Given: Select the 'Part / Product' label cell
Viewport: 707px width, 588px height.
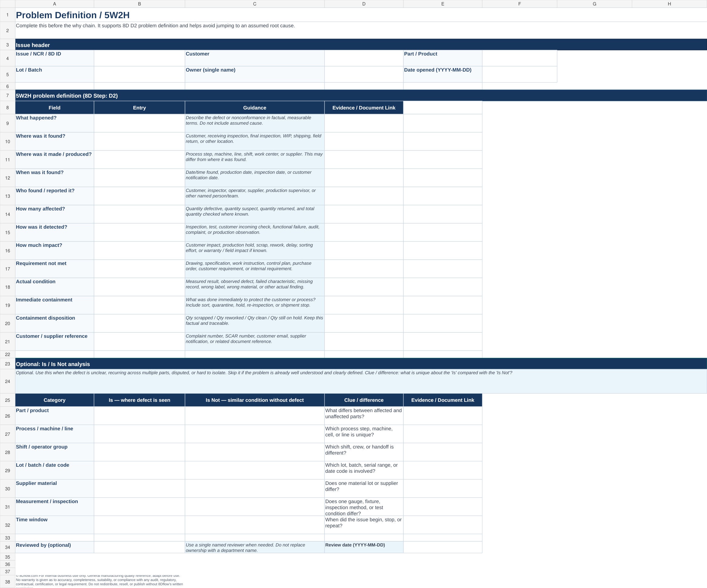Looking at the screenshot, I should [x=443, y=58].
